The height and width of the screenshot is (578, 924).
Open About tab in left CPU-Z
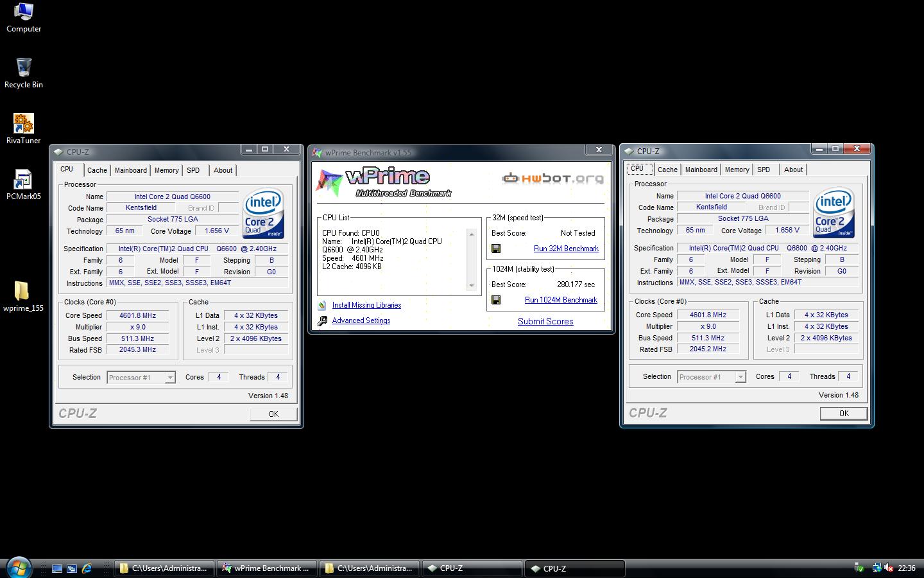(223, 170)
